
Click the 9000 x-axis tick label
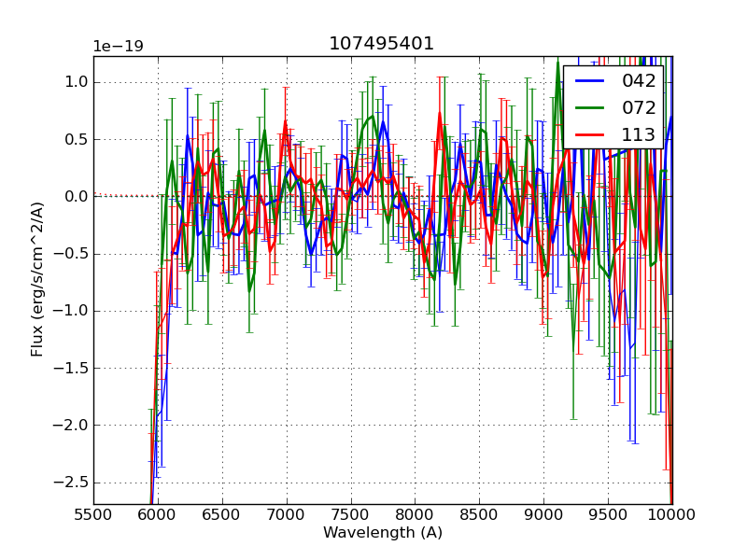tap(543, 512)
